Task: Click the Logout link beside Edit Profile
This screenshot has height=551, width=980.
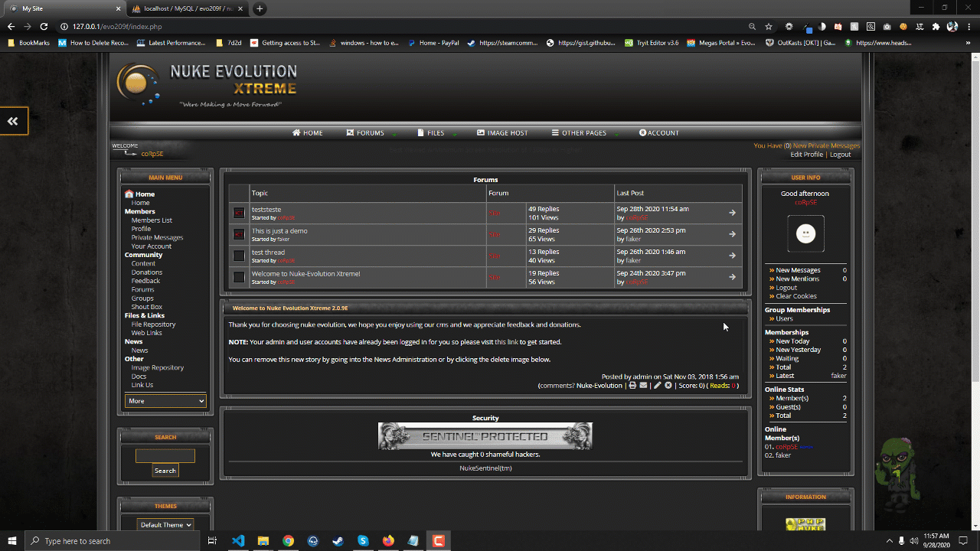Action: pos(841,155)
